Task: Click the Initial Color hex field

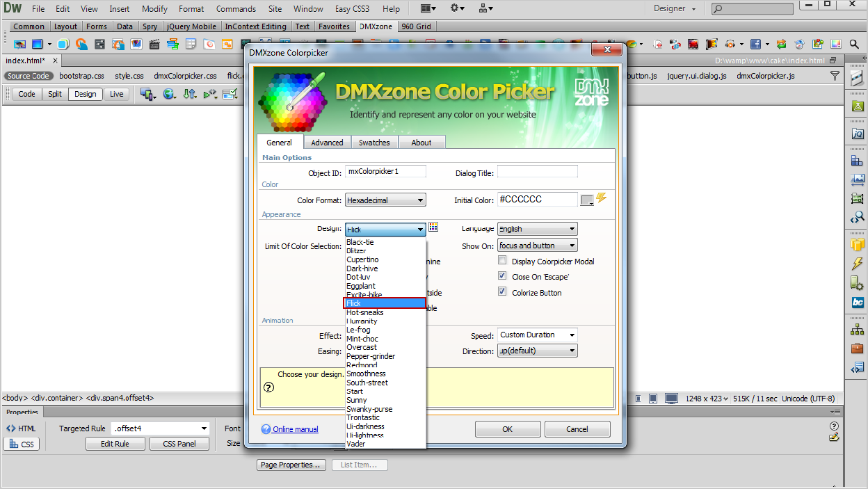Action: click(538, 199)
